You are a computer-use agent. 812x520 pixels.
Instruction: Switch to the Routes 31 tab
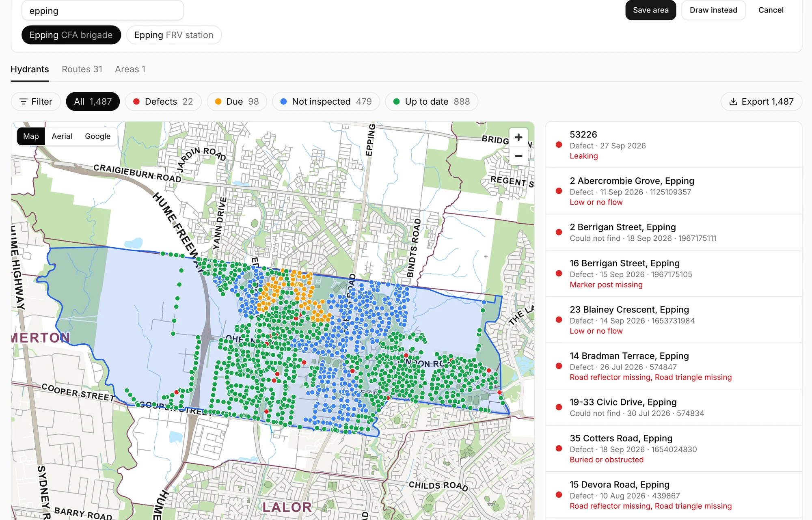click(82, 69)
